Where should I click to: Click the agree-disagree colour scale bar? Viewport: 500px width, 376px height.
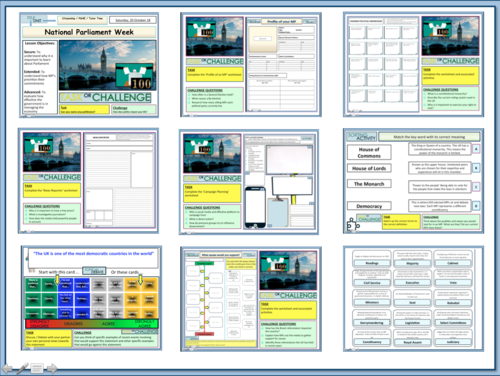92,323
